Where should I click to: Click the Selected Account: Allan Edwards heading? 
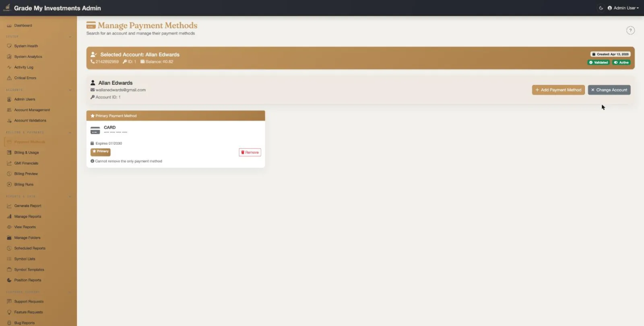coord(140,55)
